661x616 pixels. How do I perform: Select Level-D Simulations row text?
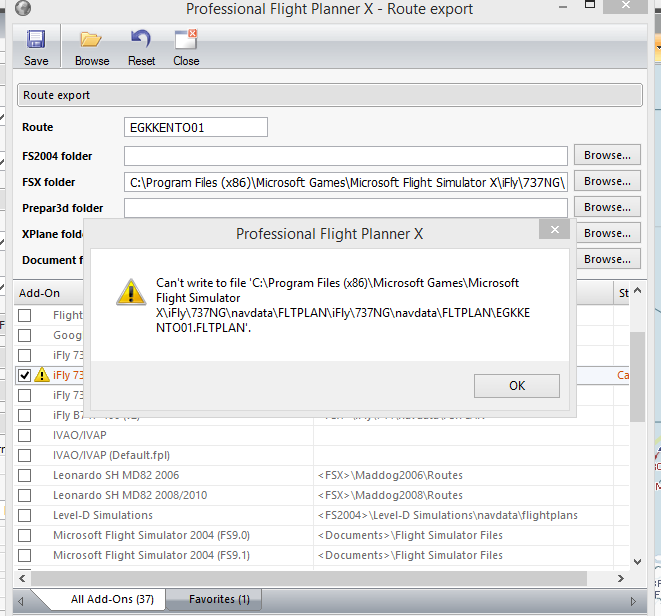click(x=102, y=515)
